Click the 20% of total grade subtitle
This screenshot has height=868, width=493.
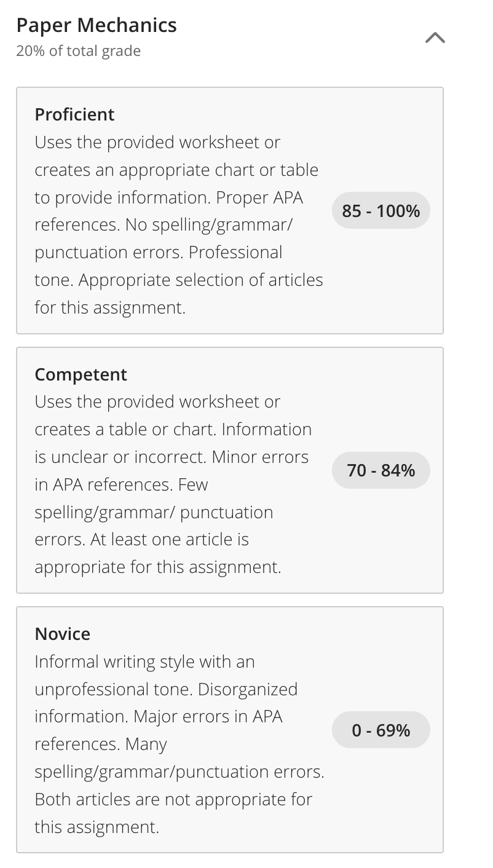click(x=78, y=51)
